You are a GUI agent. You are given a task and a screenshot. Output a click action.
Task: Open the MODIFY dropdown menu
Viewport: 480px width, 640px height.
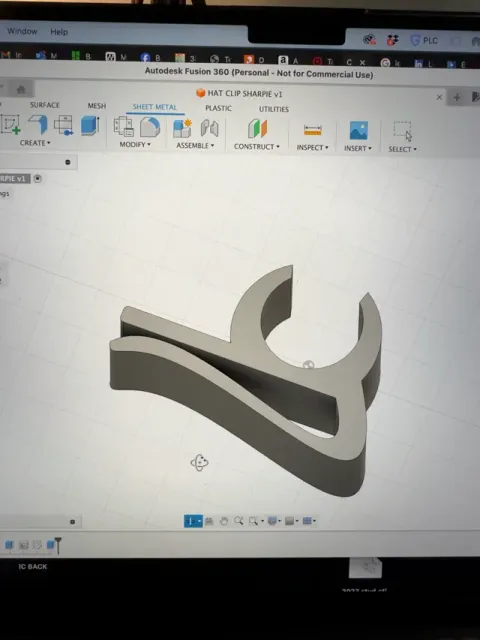[x=135, y=144]
